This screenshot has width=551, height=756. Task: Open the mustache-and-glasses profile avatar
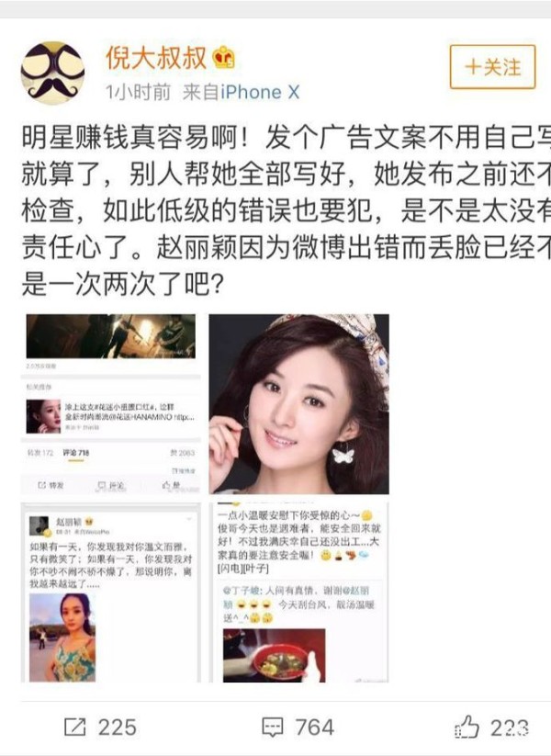tap(52, 73)
